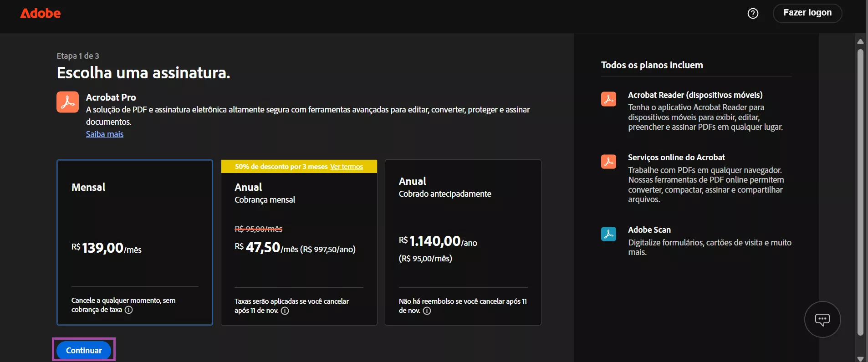The image size is (868, 362).
Task: Click info icon beside 'cobrança de taxa'
Action: click(x=129, y=310)
